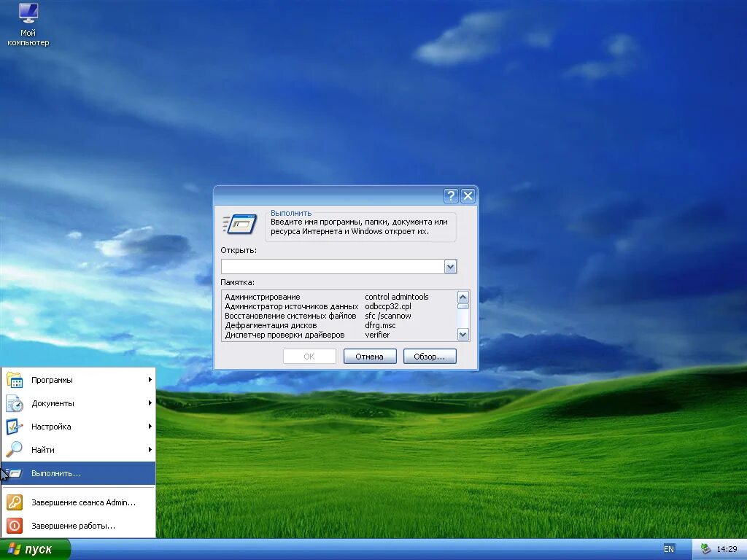
Task: Choose Завершение работы... in Start menu
Action: pyautogui.click(x=79, y=526)
